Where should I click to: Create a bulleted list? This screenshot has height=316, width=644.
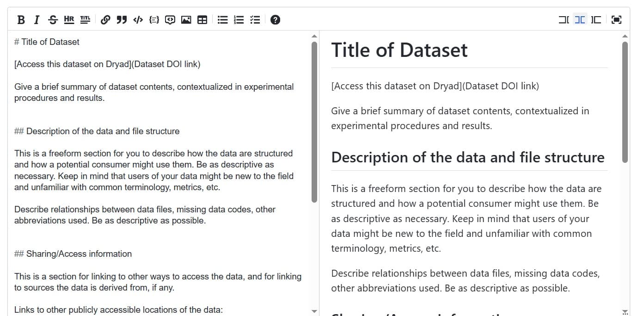tap(223, 19)
